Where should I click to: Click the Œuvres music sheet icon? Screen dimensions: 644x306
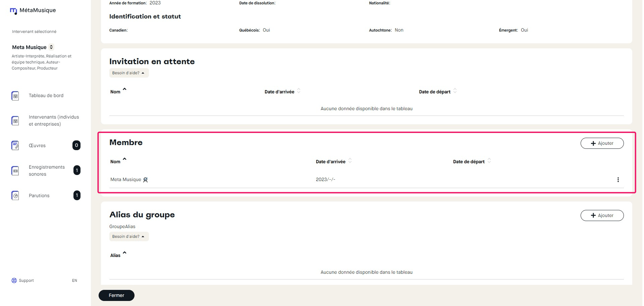[x=15, y=145]
